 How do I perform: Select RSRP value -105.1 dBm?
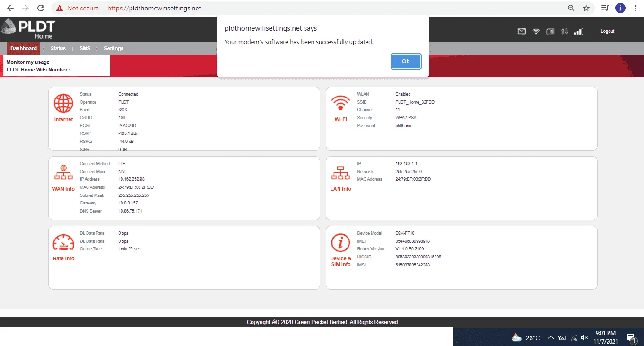(x=129, y=133)
